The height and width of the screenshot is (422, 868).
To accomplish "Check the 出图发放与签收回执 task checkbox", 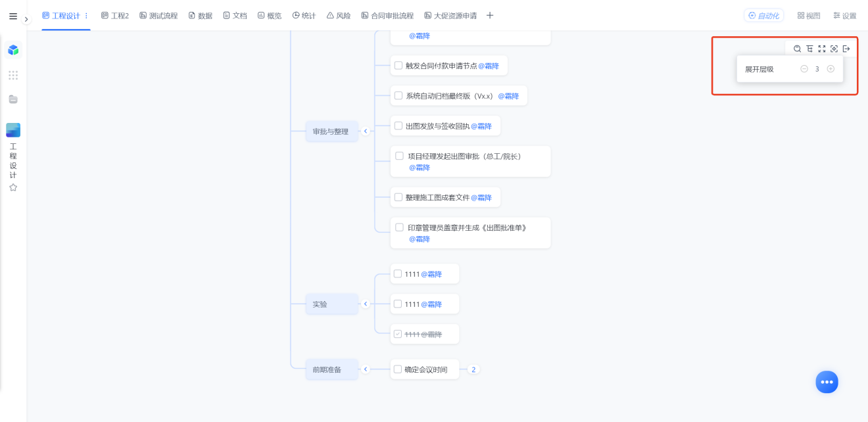I will tap(398, 126).
